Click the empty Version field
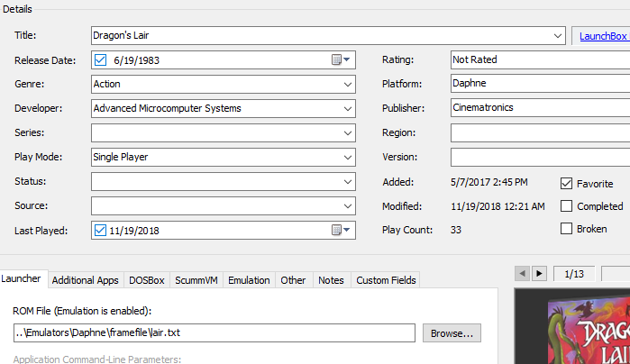Screen dimensions: 630x364 pyautogui.click(x=540, y=157)
